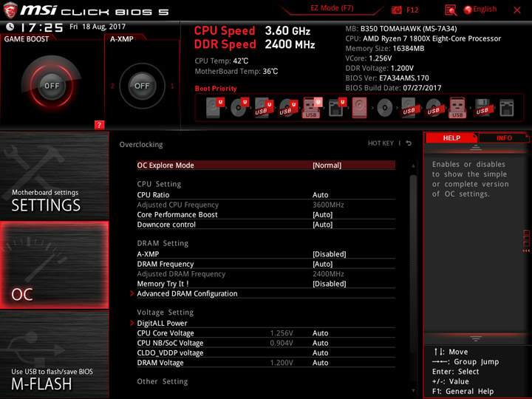Select the UEFI USB hard disk boot icon
The width and height of the screenshot is (532, 399).
pos(264,108)
